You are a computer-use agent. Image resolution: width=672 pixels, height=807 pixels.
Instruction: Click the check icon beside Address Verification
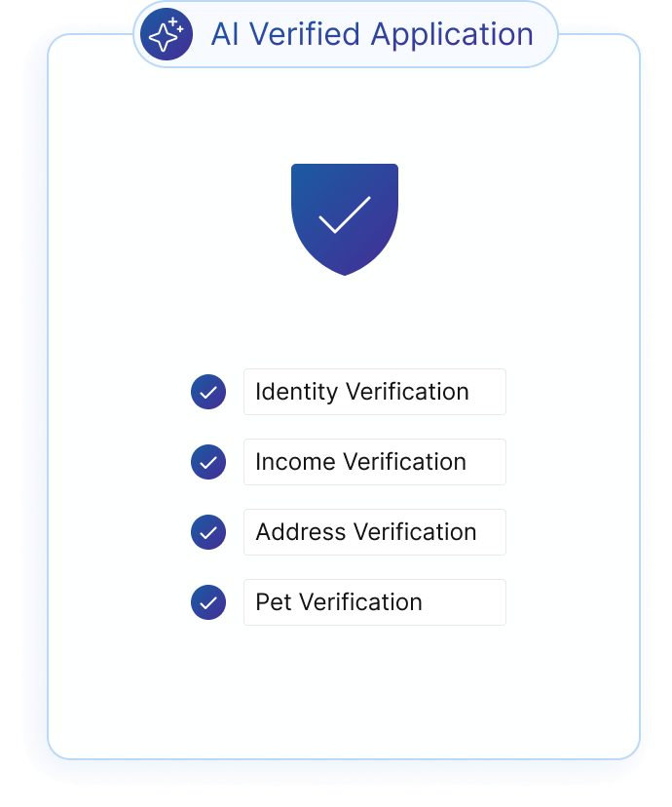208,533
